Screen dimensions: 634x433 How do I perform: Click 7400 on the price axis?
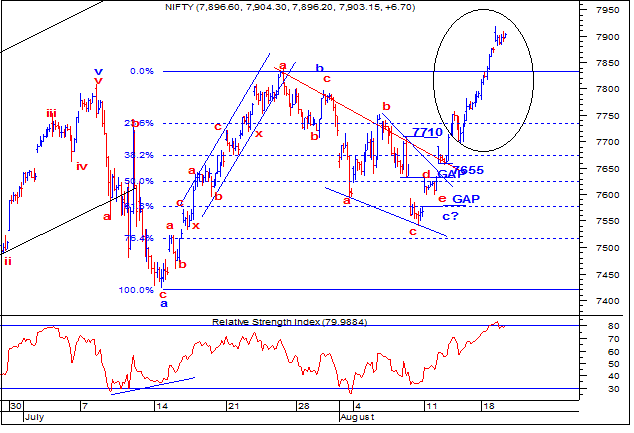point(608,301)
